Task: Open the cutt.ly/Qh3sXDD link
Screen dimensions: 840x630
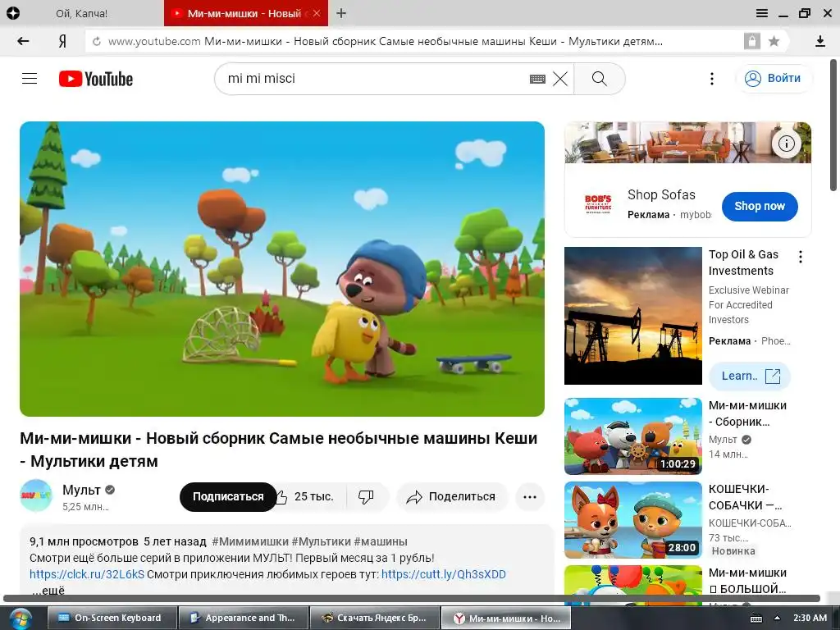Action: coord(444,574)
